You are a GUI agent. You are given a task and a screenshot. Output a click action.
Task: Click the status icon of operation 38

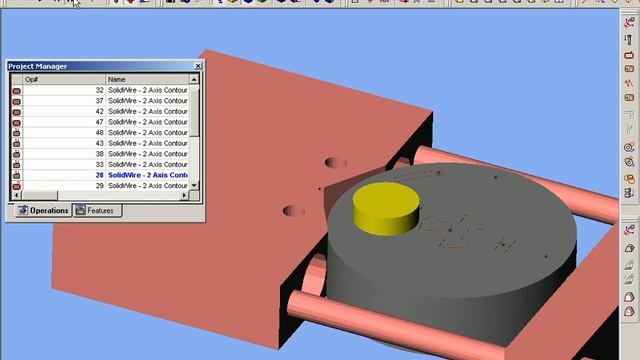click(x=16, y=154)
